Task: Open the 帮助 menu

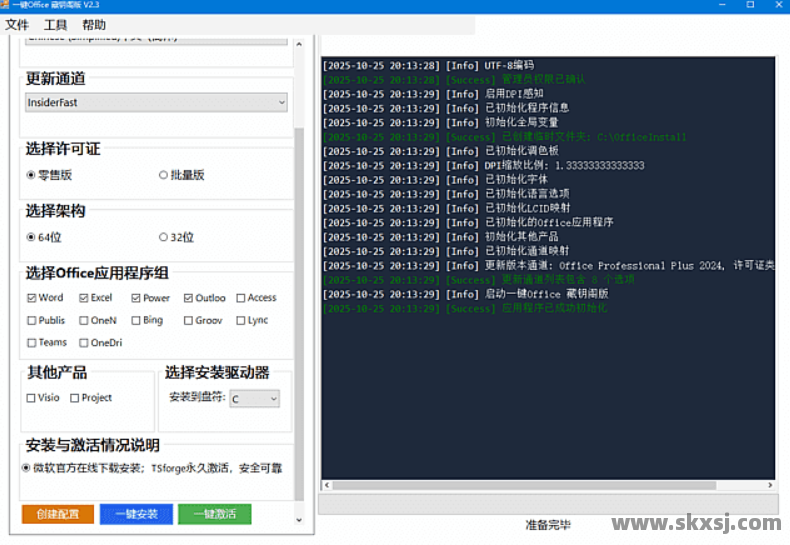Action: coord(94,25)
